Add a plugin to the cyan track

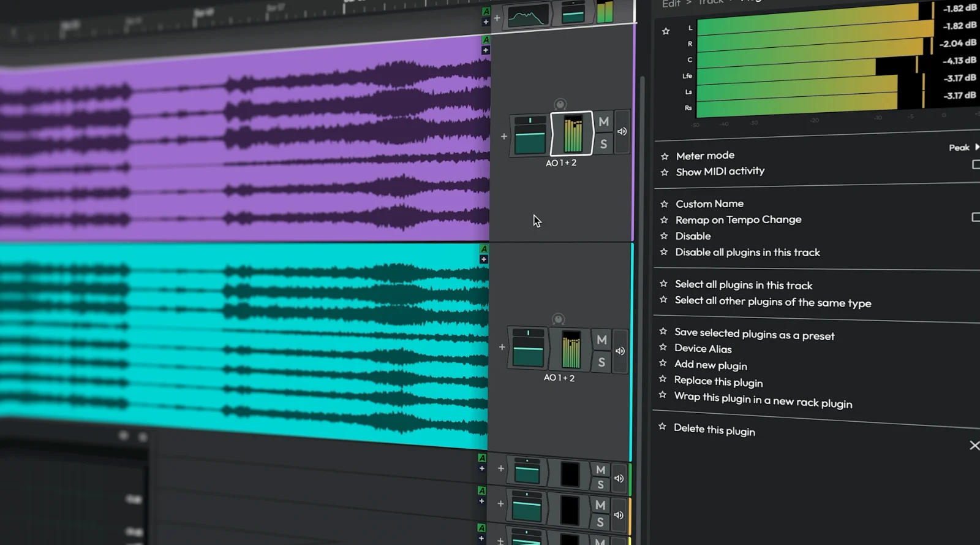pyautogui.click(x=502, y=347)
